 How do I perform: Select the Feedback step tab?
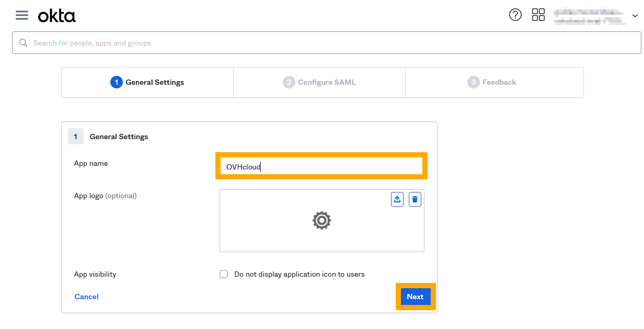click(x=494, y=82)
